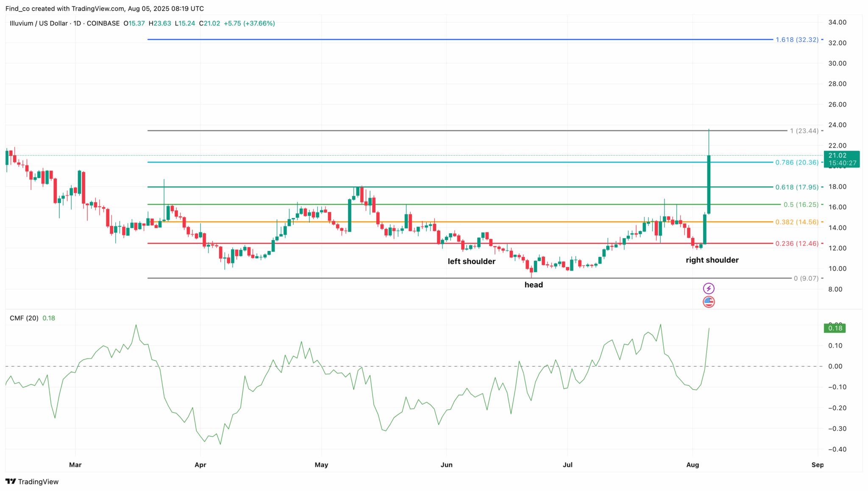The image size is (868, 491).
Task: Click the countdown timer 15:40:27
Action: (x=842, y=162)
